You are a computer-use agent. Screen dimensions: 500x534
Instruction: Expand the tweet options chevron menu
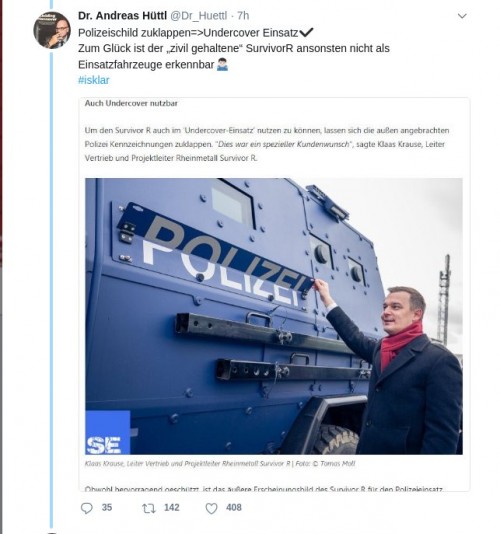click(x=462, y=16)
